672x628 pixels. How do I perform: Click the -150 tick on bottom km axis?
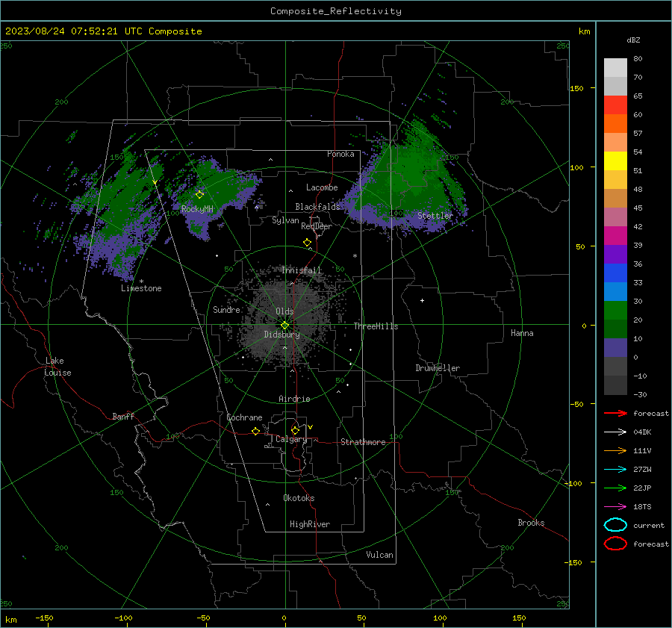point(44,618)
